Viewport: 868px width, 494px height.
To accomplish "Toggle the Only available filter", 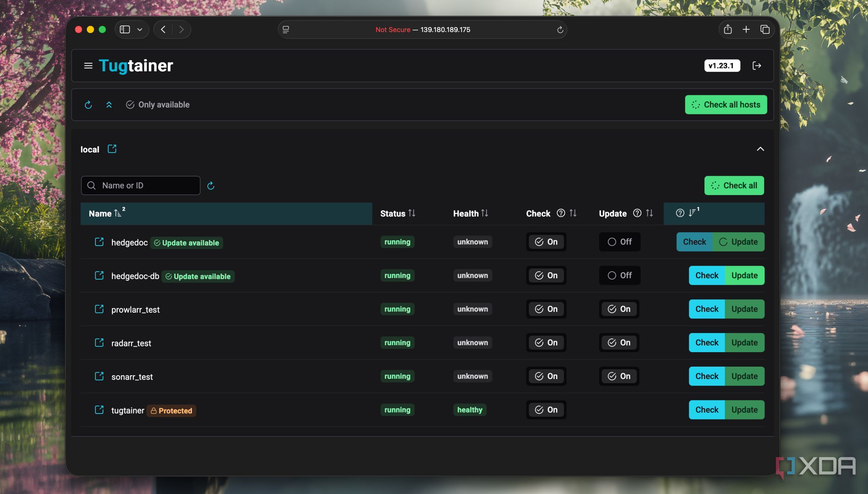I will coord(158,105).
